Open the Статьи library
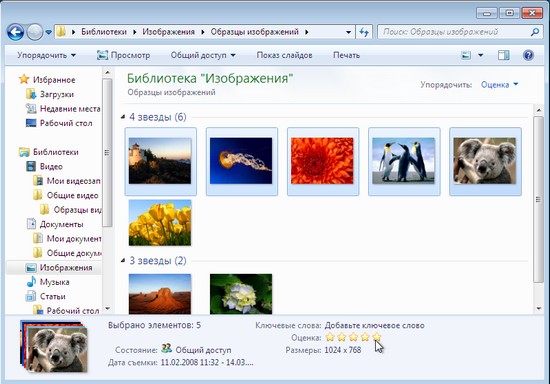550x384 pixels. 46,296
